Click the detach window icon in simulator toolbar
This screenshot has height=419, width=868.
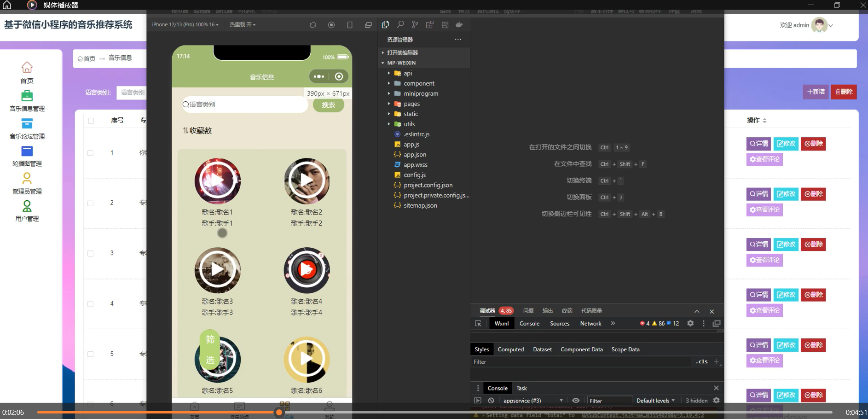point(368,25)
